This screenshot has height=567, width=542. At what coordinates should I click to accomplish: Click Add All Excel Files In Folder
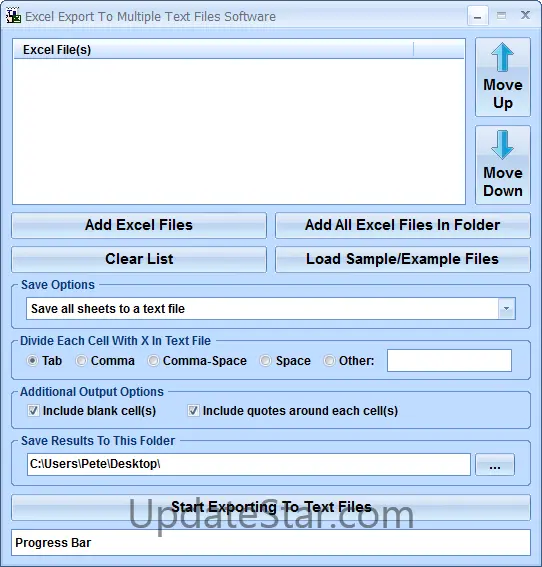click(x=403, y=225)
